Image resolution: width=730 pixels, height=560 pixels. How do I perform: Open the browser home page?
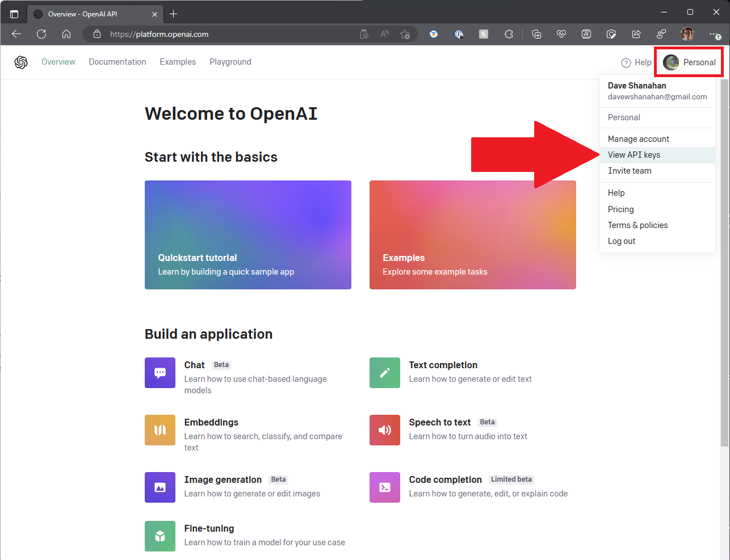coord(66,34)
